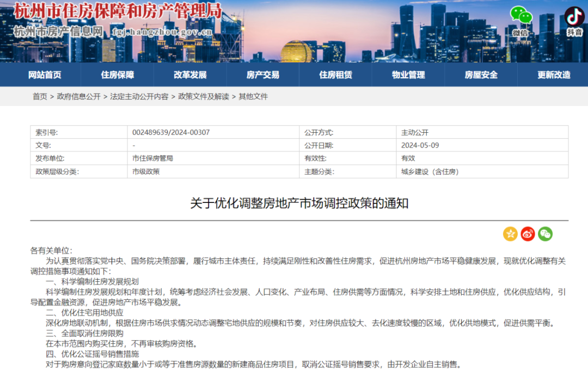Go to 法定主动公开内容 breadcrumb

point(139,96)
